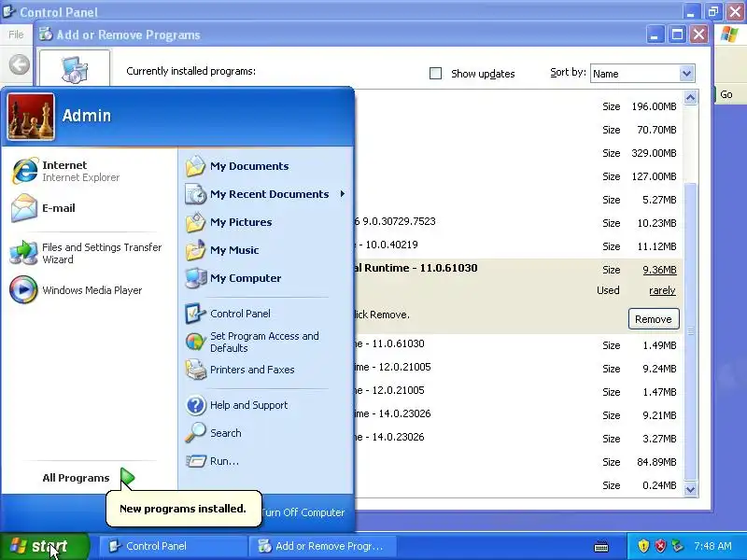
Task: Select the program row sized 127.00MB
Action: [518, 176]
